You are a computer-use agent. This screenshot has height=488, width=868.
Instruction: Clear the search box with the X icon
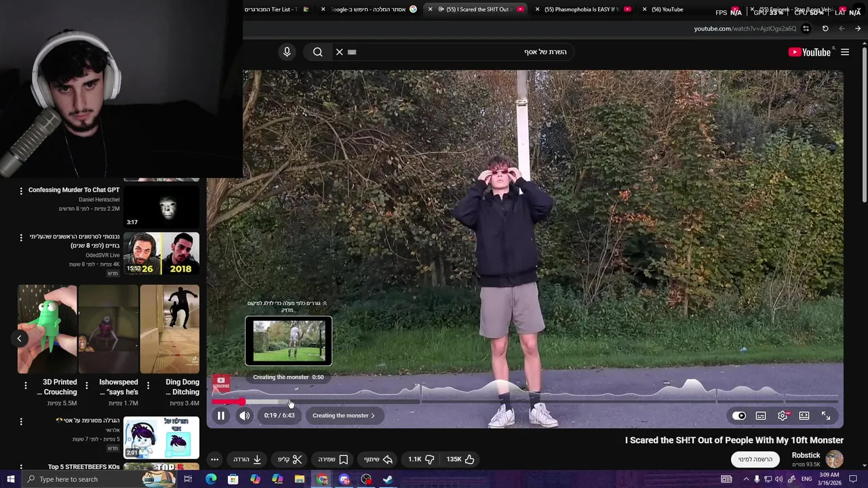tap(340, 52)
